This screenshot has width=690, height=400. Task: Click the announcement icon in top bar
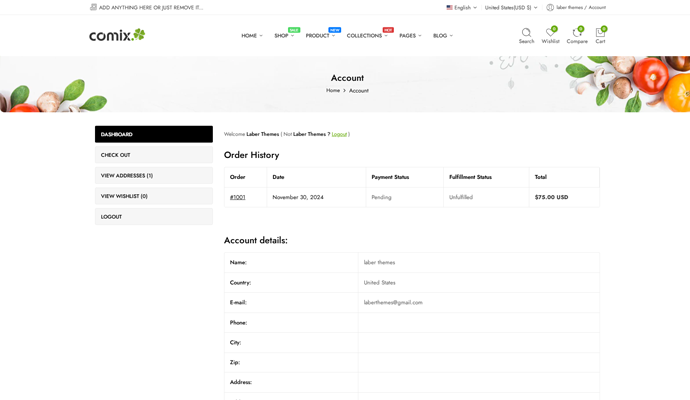coord(93,7)
